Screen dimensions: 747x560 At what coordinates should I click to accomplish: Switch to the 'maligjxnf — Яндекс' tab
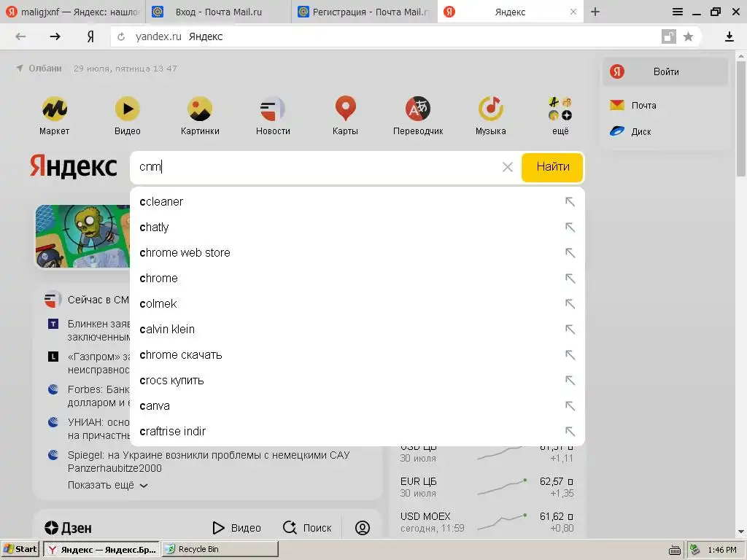click(72, 12)
